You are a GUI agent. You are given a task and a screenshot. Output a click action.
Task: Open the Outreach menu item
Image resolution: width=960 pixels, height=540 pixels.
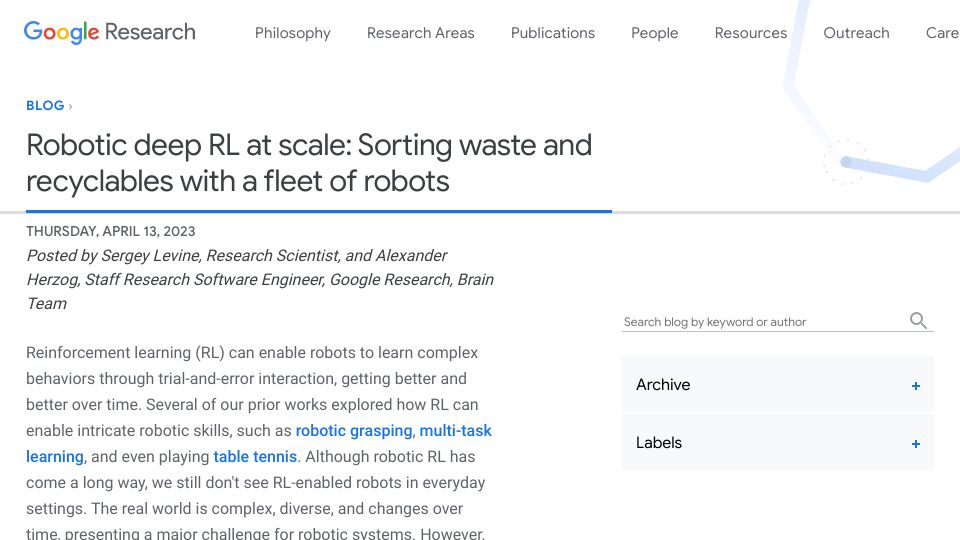pos(856,33)
